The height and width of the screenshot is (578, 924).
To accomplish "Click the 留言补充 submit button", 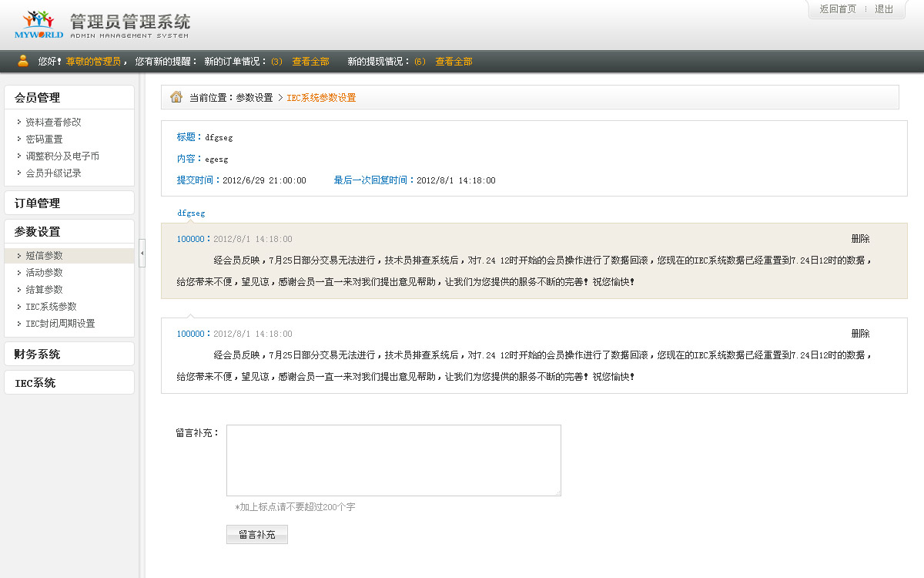I will click(257, 535).
